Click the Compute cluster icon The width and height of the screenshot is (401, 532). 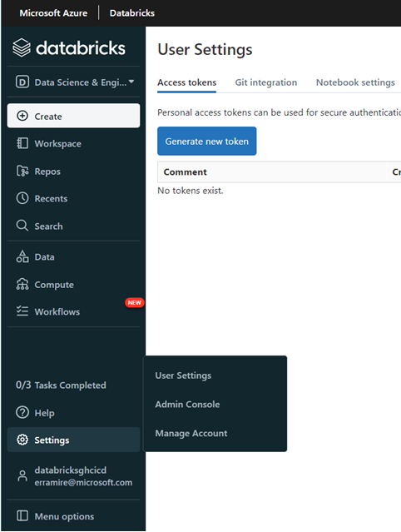[x=22, y=285]
